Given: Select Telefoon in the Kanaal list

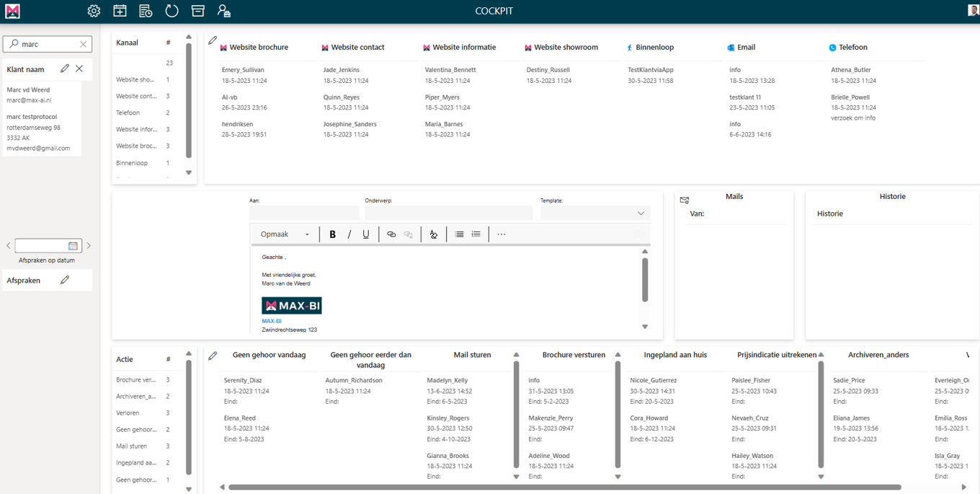Looking at the screenshot, I should pyautogui.click(x=128, y=113).
